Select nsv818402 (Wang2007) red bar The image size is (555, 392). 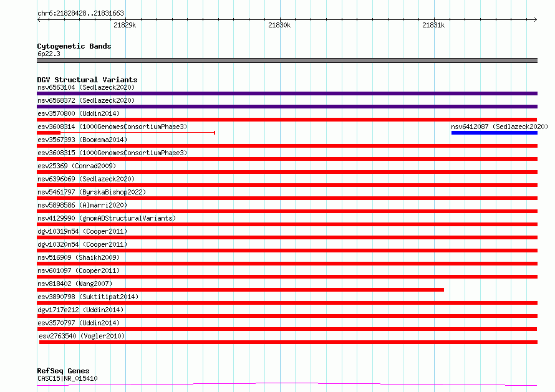[240, 290]
